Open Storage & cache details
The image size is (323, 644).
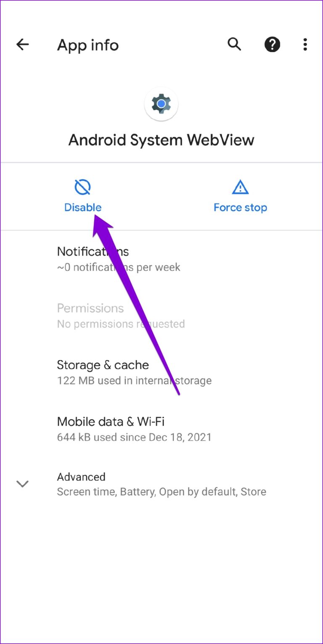pyautogui.click(x=103, y=365)
